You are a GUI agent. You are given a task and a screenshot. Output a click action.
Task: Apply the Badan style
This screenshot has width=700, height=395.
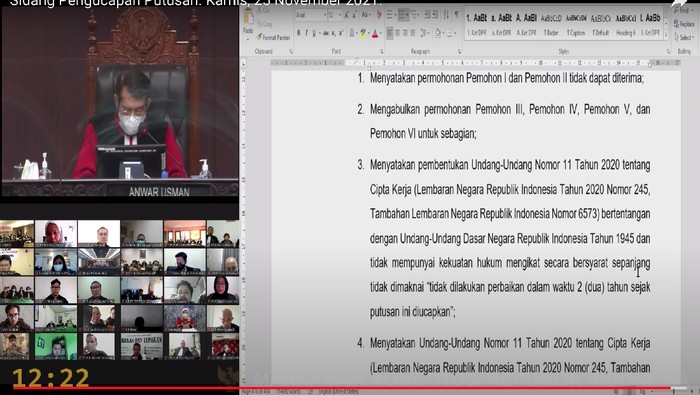pos(551,24)
